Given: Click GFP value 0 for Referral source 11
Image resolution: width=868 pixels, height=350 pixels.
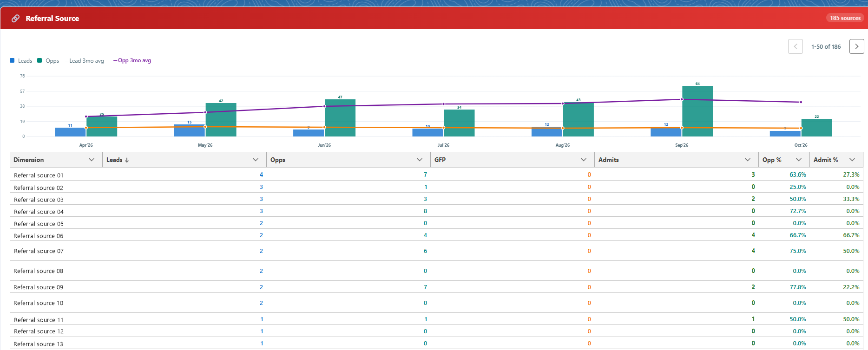Looking at the screenshot, I should point(589,319).
